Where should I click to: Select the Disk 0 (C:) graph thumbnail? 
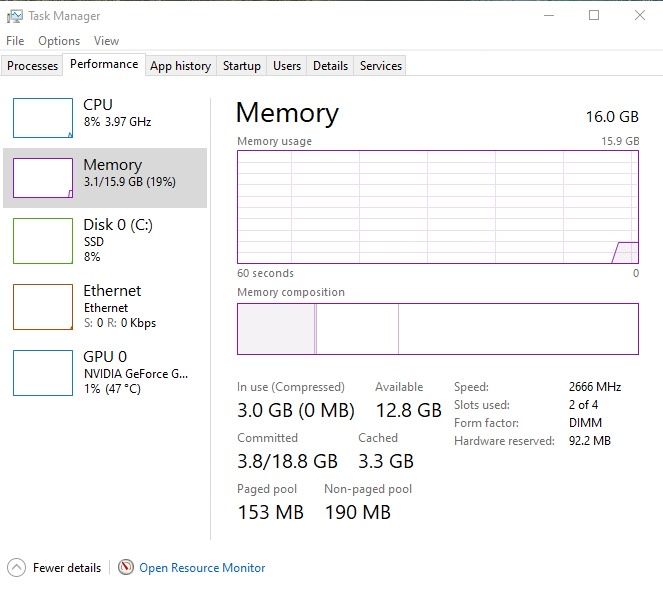[43, 241]
